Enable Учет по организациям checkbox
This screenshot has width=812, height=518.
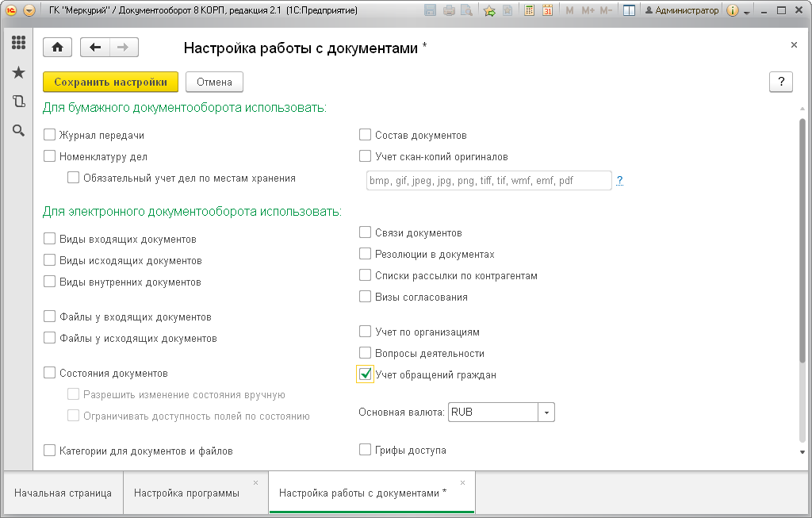point(365,331)
